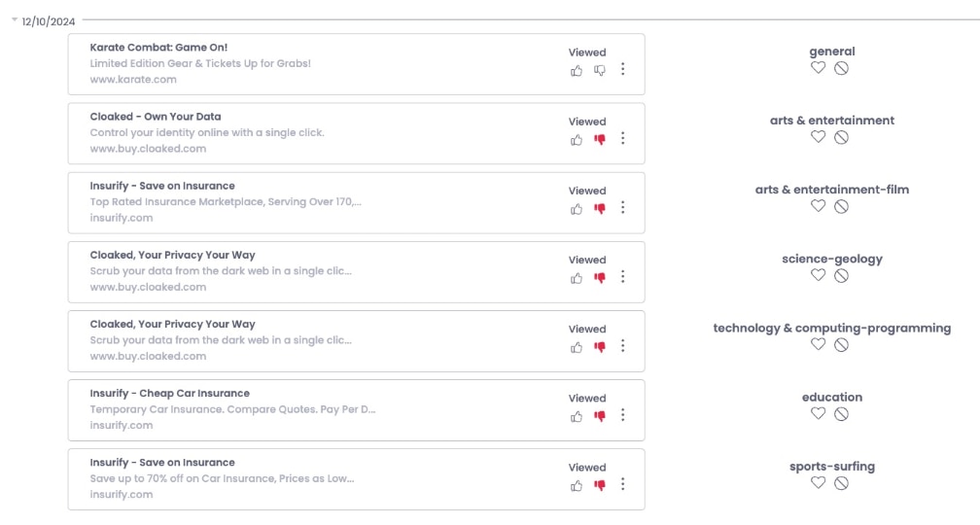This screenshot has height=525, width=980.
Task: Collapse the 12/10/2024 date group
Action: [x=15, y=20]
